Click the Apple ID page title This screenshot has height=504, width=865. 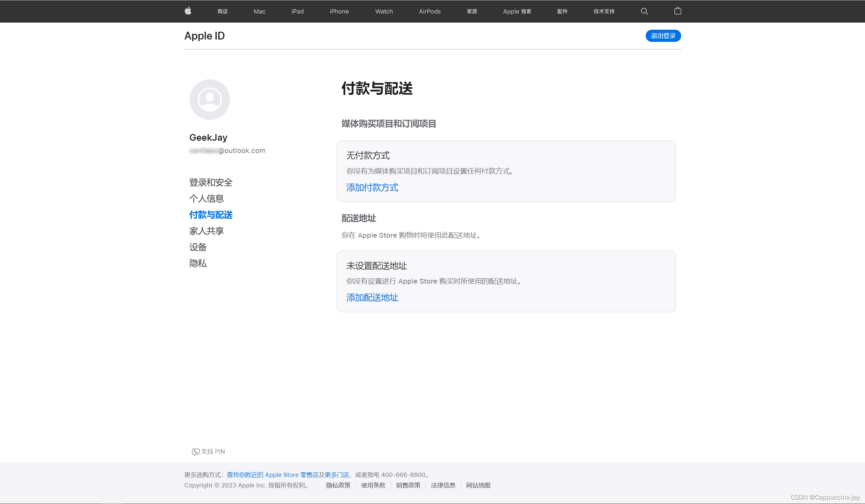pos(204,36)
